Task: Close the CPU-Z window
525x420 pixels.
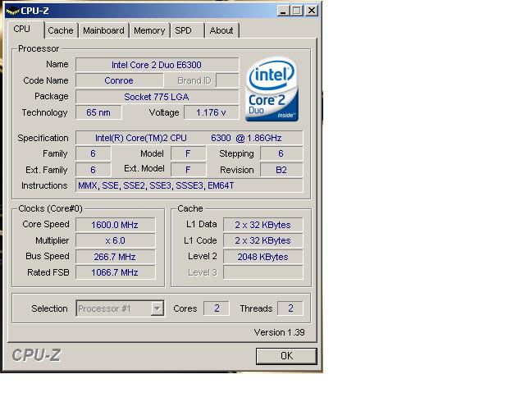Action: click(312, 11)
